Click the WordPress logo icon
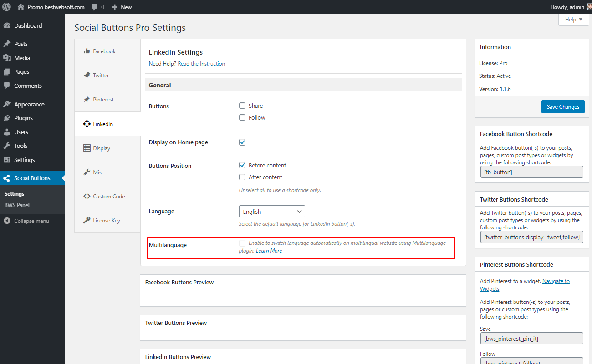The image size is (592, 364). click(x=7, y=7)
